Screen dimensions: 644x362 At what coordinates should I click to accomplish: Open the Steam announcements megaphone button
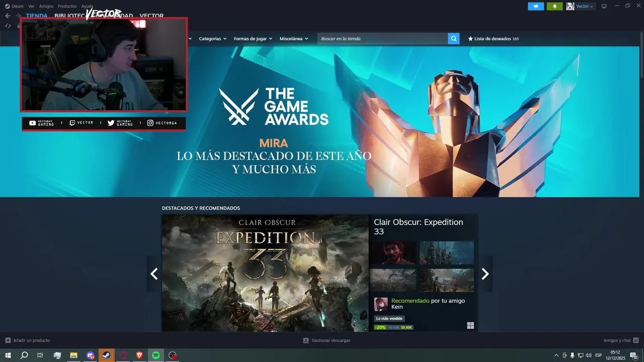(536, 6)
